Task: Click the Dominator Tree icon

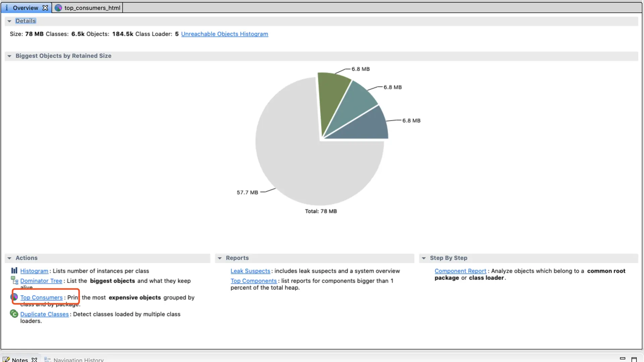Action: pyautogui.click(x=14, y=280)
